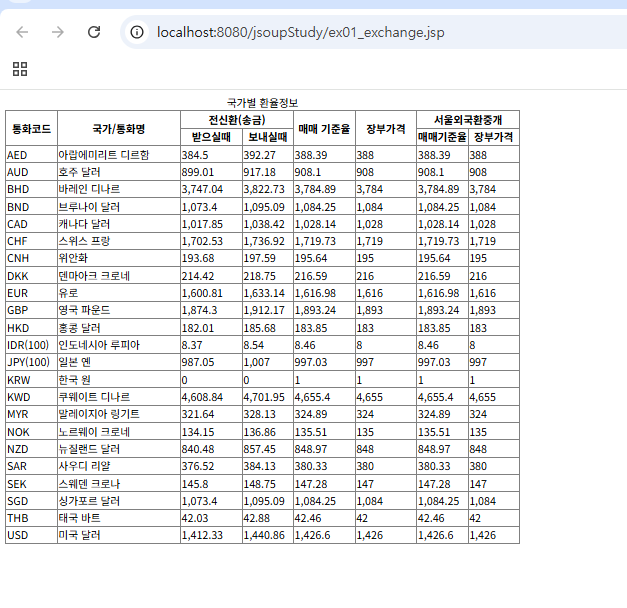Image resolution: width=627 pixels, height=608 pixels.
Task: Click the 매매 기준율 header
Action: (324, 128)
